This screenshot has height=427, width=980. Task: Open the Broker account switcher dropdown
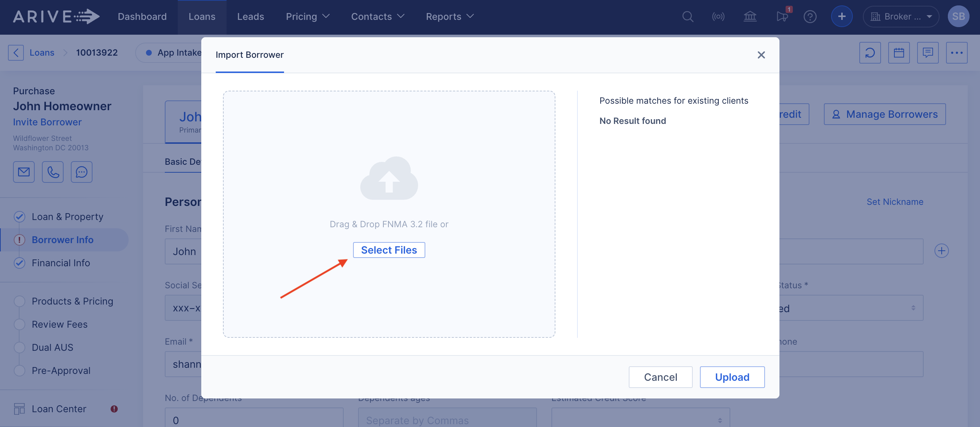(901, 17)
